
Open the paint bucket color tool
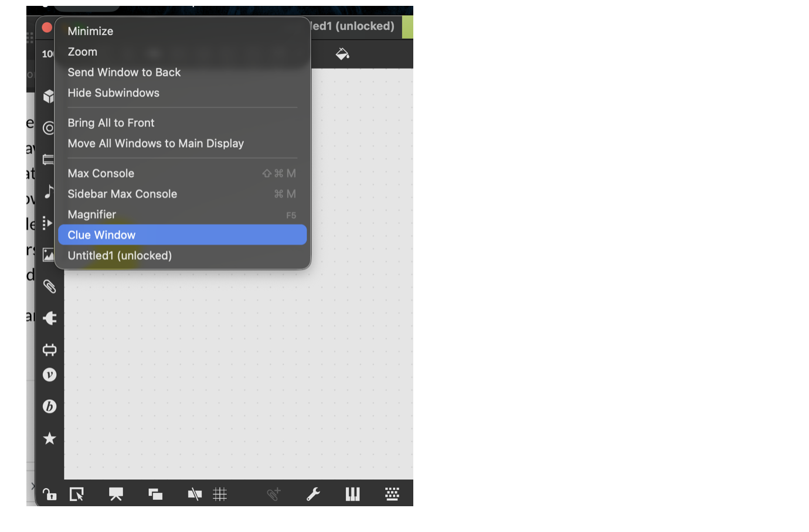pyautogui.click(x=342, y=54)
